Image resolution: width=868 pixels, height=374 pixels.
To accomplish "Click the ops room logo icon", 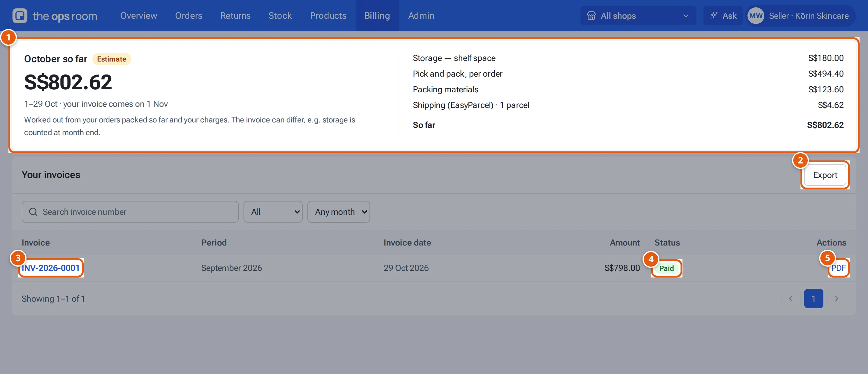I will (20, 15).
